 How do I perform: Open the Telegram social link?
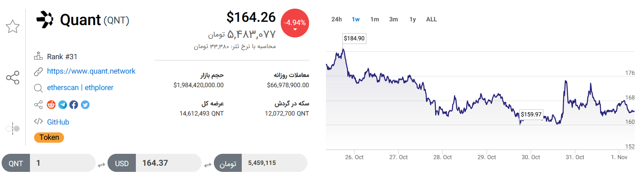[62, 105]
